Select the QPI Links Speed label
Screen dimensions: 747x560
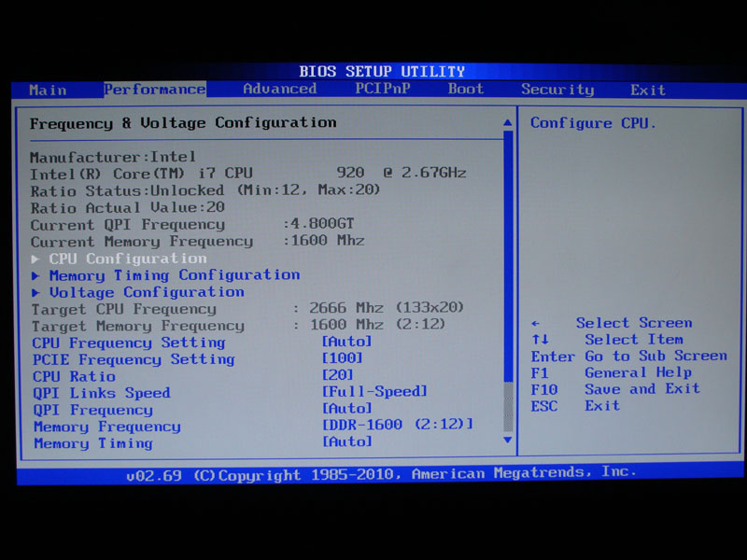pos(102,393)
